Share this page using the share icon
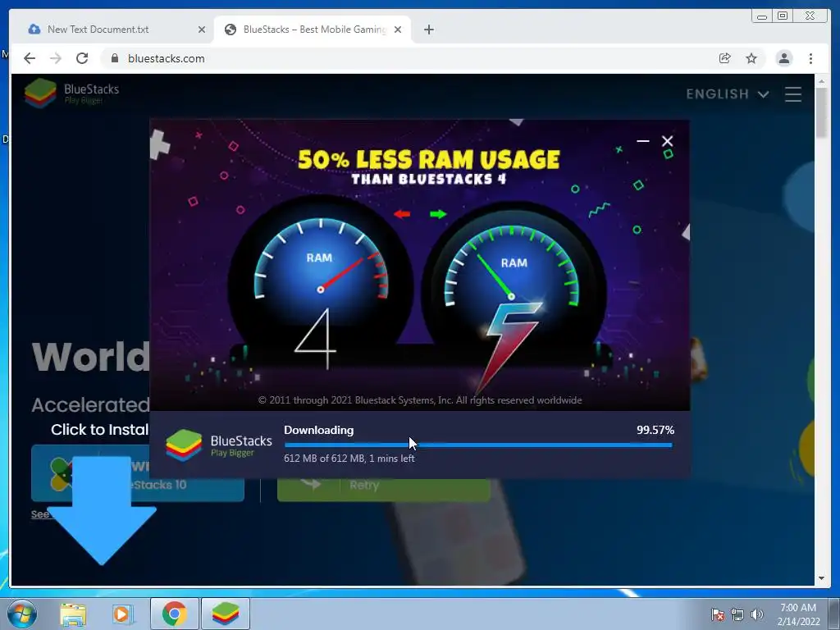 725,58
